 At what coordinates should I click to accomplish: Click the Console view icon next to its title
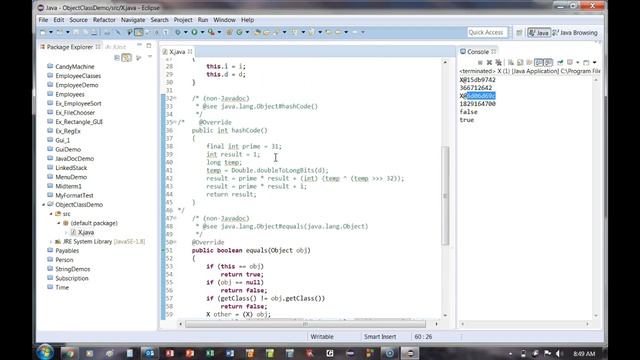click(x=463, y=51)
